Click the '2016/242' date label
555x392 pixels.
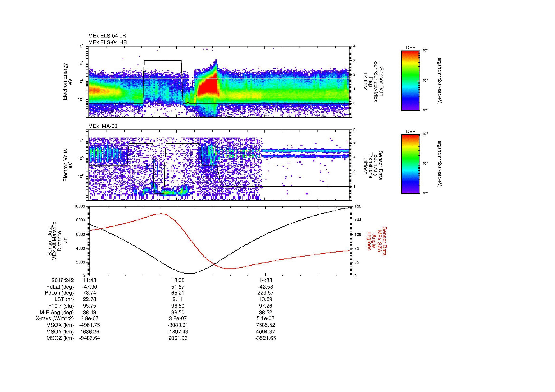(x=63, y=280)
